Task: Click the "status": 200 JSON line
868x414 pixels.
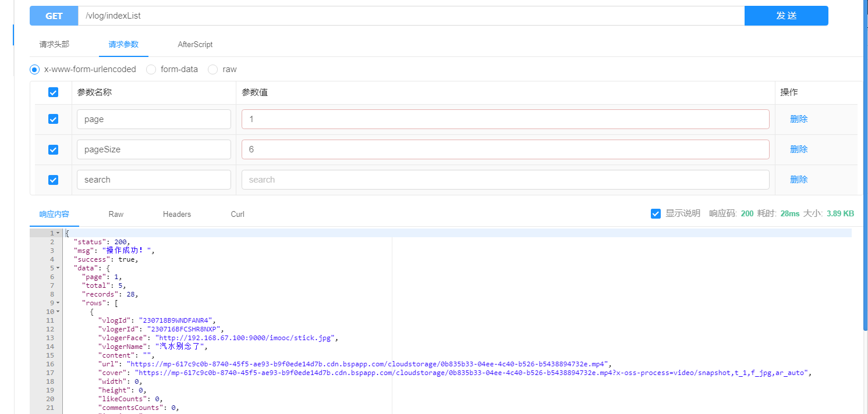Action: click(x=102, y=242)
